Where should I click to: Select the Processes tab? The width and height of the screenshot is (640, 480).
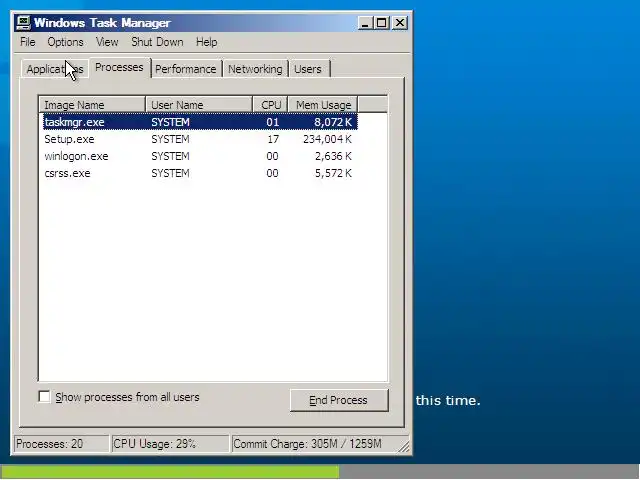pyautogui.click(x=119, y=67)
